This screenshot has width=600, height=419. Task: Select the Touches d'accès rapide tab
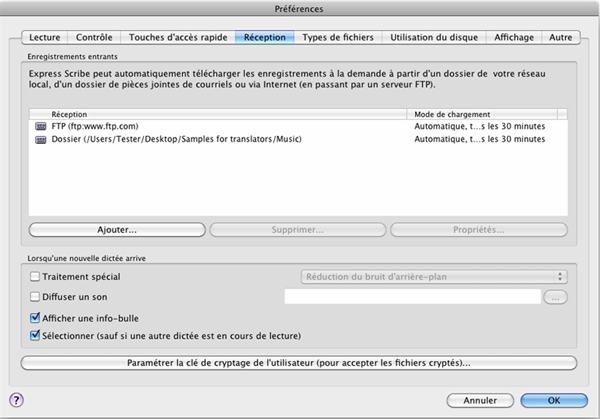point(178,37)
